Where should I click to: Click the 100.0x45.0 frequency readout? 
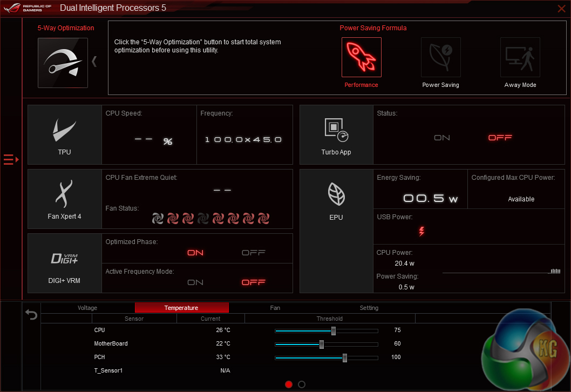[243, 139]
